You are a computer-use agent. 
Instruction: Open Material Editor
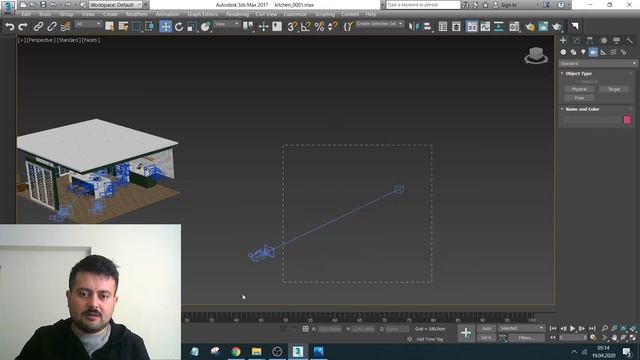[x=514, y=27]
